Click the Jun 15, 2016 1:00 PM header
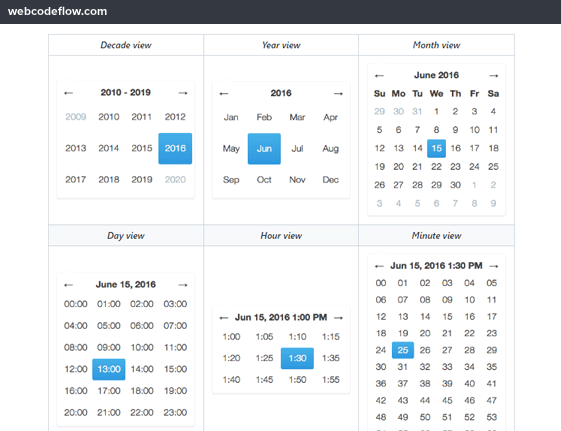561x431 pixels. pyautogui.click(x=281, y=317)
